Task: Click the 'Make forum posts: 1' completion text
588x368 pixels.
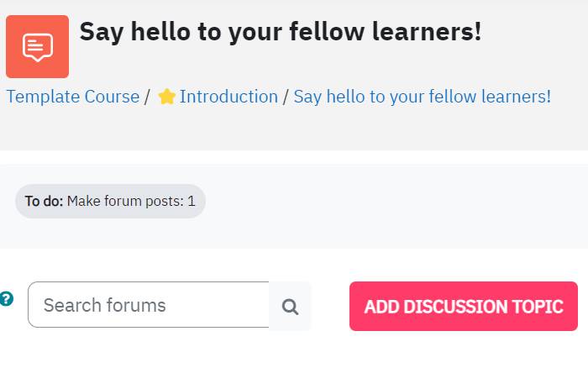Action: click(x=131, y=201)
